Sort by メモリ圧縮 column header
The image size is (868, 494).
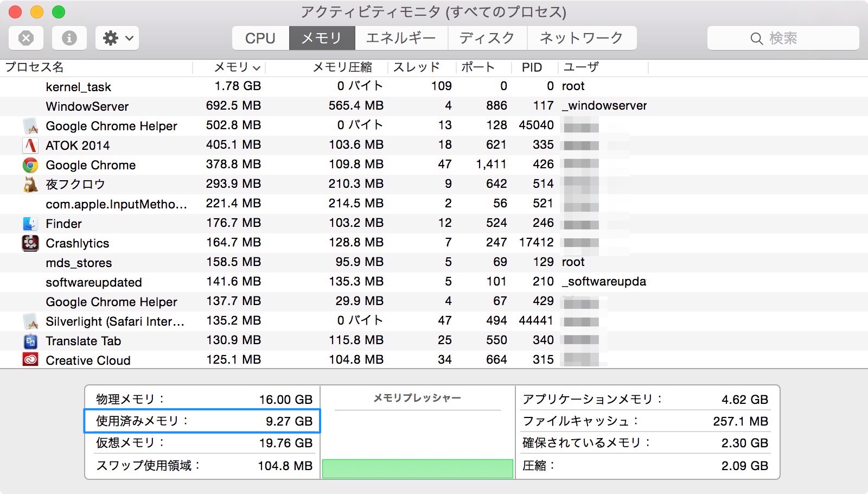point(327,67)
